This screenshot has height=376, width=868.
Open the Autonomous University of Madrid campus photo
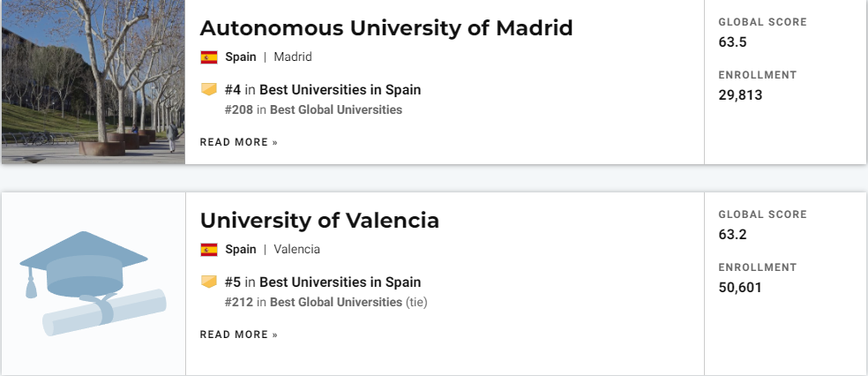pyautogui.click(x=93, y=82)
